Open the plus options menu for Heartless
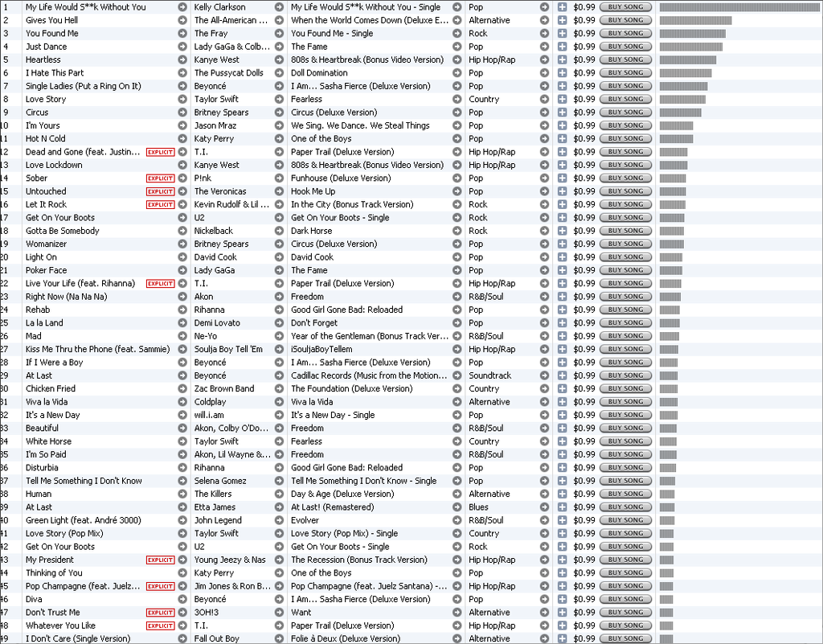The height and width of the screenshot is (644, 823). point(563,59)
